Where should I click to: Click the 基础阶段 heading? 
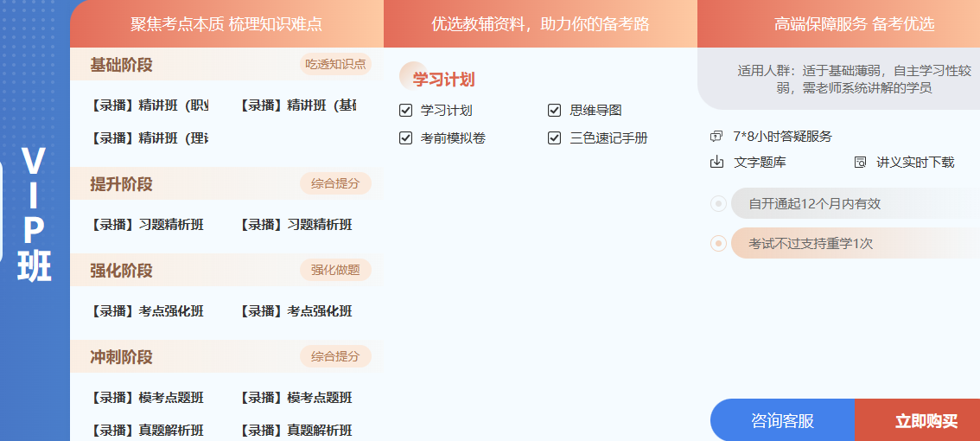click(121, 65)
